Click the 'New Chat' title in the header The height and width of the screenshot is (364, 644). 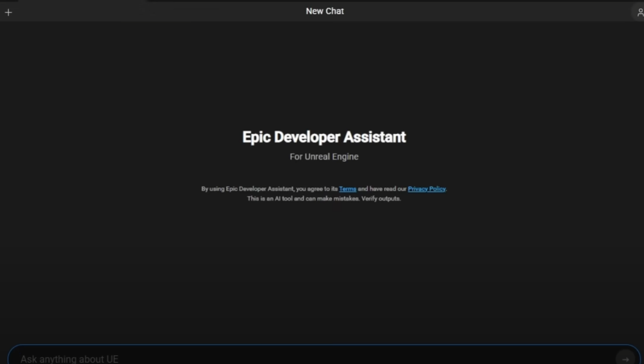click(325, 11)
